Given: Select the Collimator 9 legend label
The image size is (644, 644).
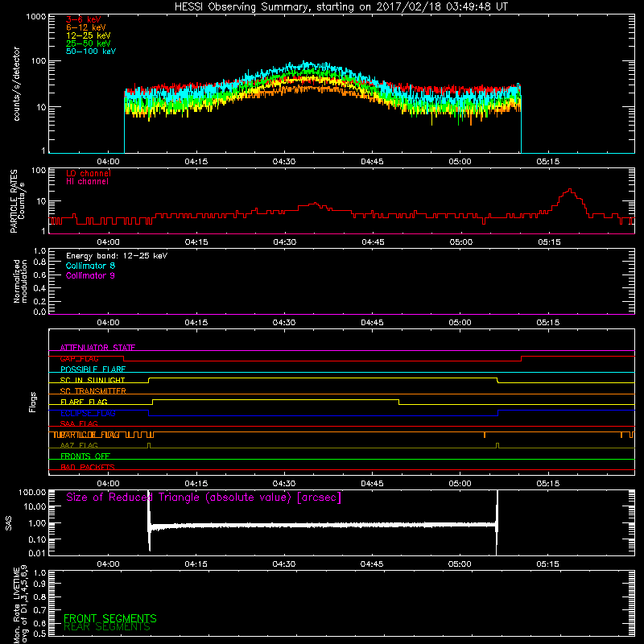Looking at the screenshot, I should [90, 275].
